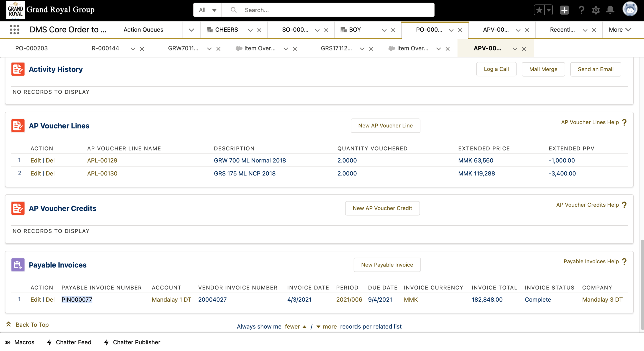Open the help question mark icon in header
The width and height of the screenshot is (644, 351).
coord(581,10)
